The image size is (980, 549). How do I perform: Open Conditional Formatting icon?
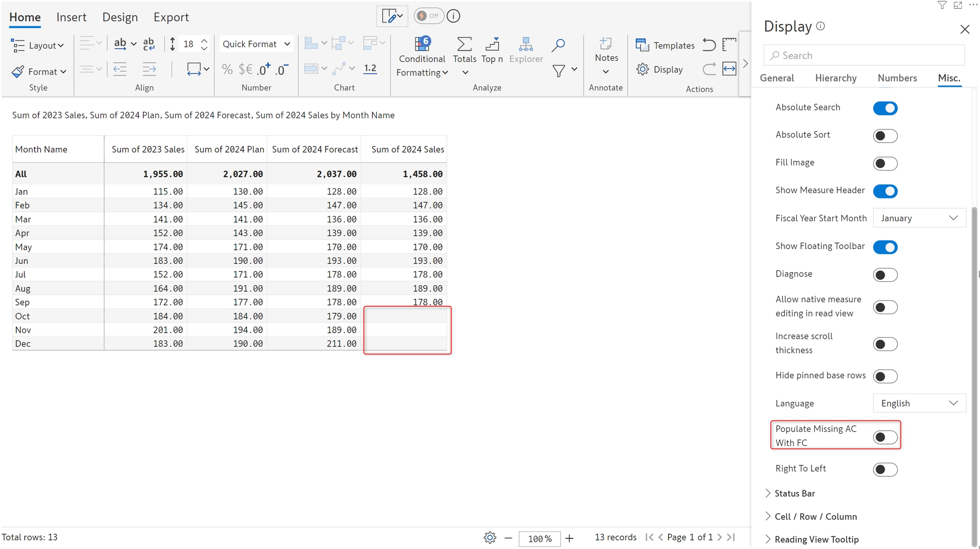pyautogui.click(x=422, y=44)
